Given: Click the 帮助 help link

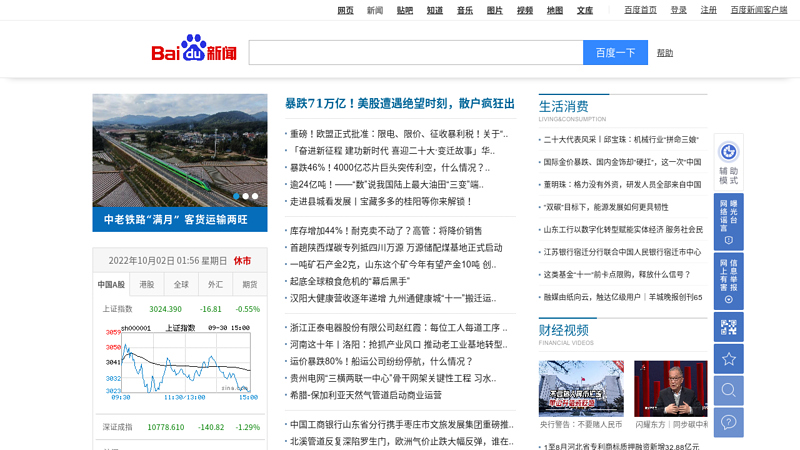Looking at the screenshot, I should [x=665, y=53].
